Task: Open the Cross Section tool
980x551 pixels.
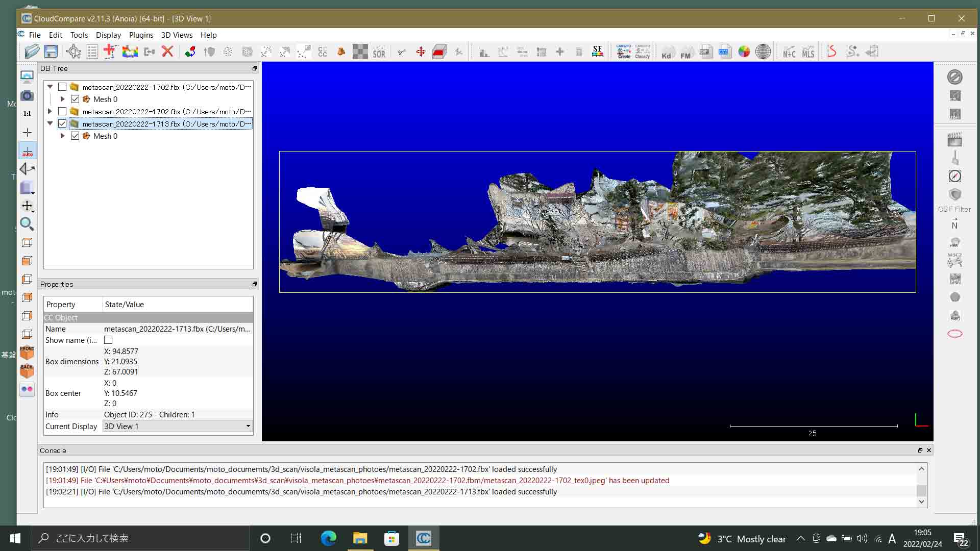Action: pos(439,52)
